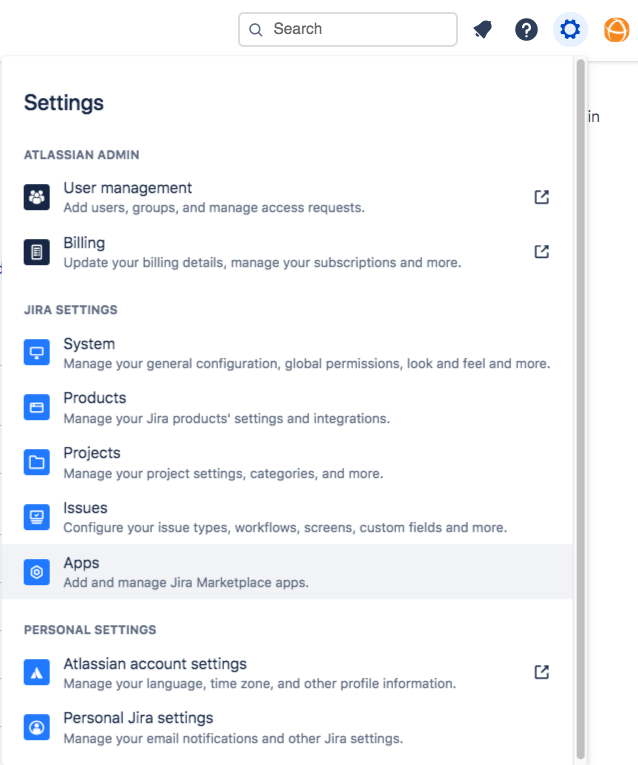Click the System monitor icon
Screen dimensions: 638x765
[37, 353]
